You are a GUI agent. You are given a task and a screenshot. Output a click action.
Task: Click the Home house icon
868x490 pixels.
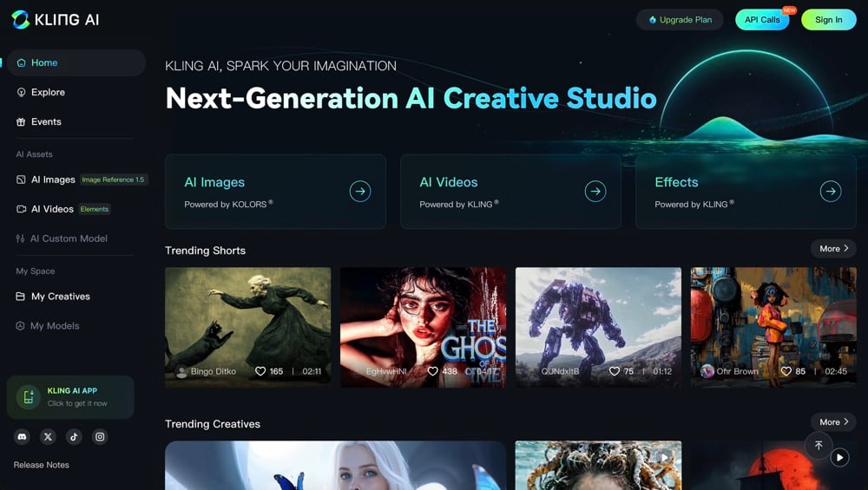[21, 62]
